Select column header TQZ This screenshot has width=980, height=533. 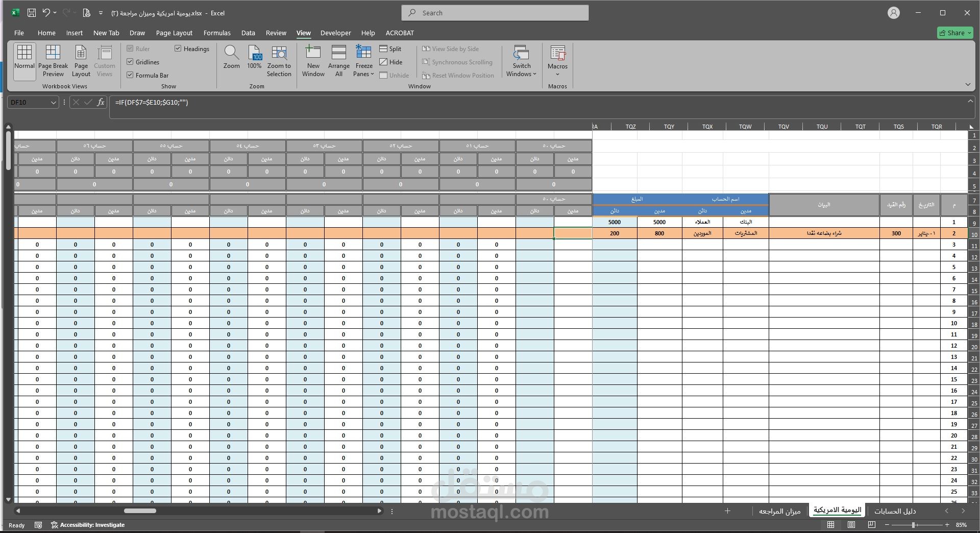(x=630, y=127)
